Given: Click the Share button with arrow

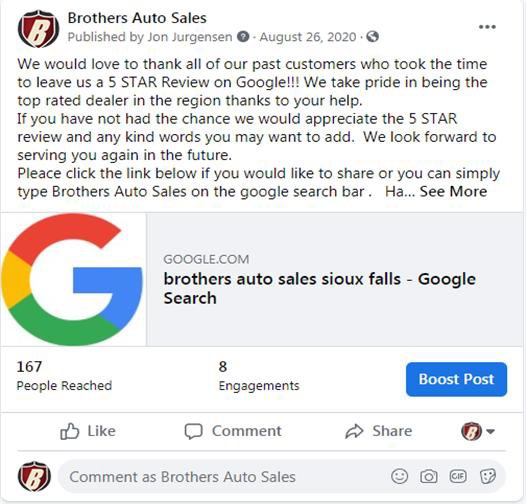Looking at the screenshot, I should coord(378,431).
